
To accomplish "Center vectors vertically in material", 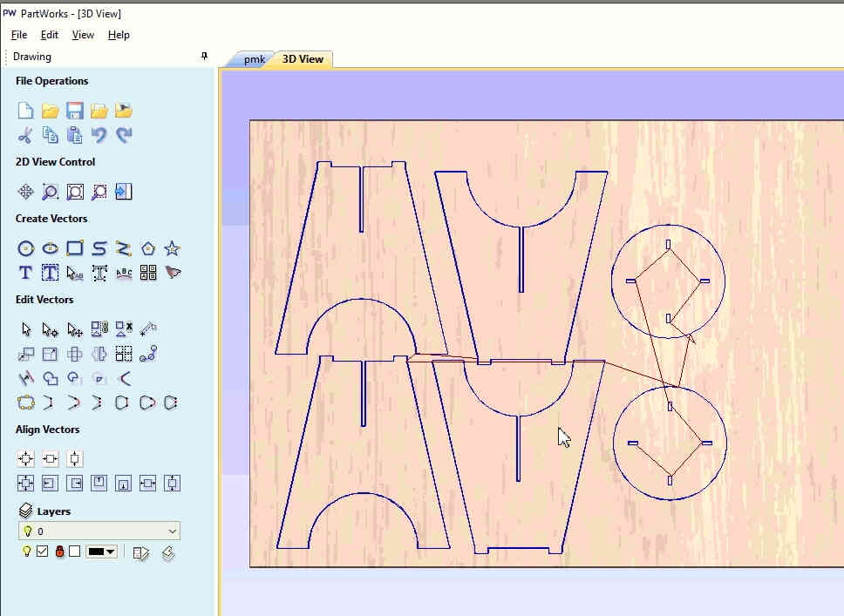I will coord(75,459).
